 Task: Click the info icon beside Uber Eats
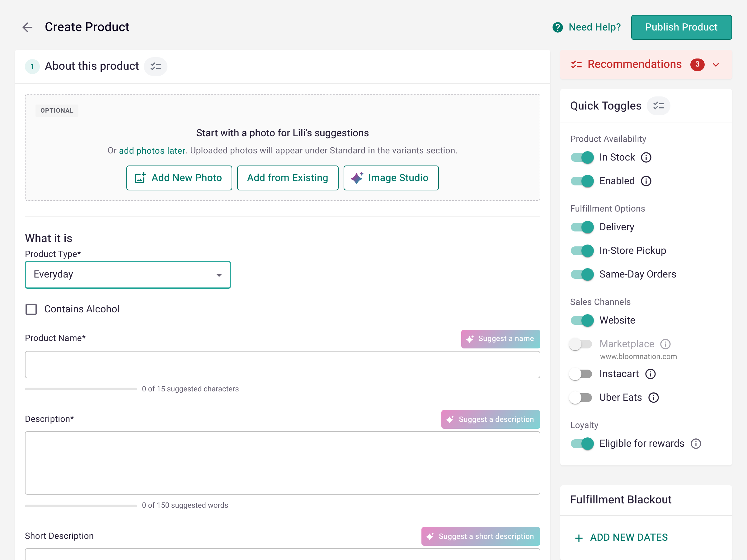click(x=653, y=398)
